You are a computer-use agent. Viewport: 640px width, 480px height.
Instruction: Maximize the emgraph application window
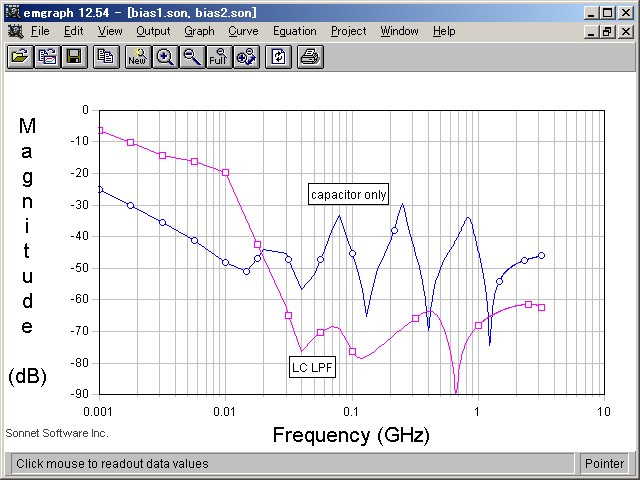(607, 13)
